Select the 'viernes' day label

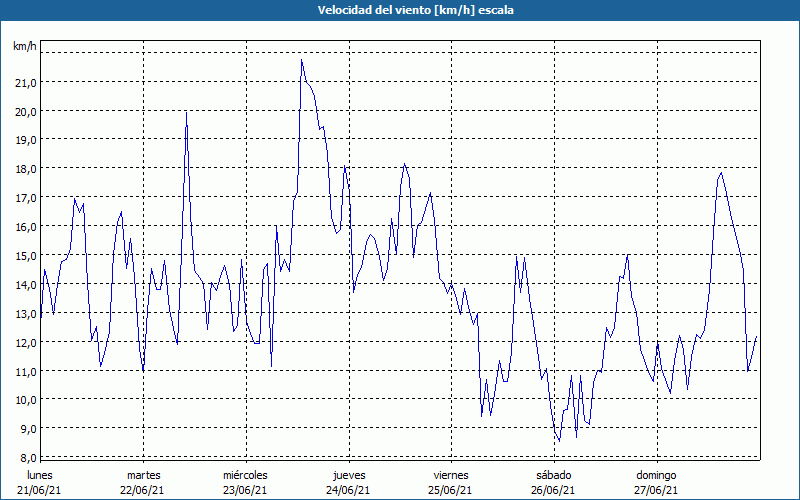click(x=451, y=475)
